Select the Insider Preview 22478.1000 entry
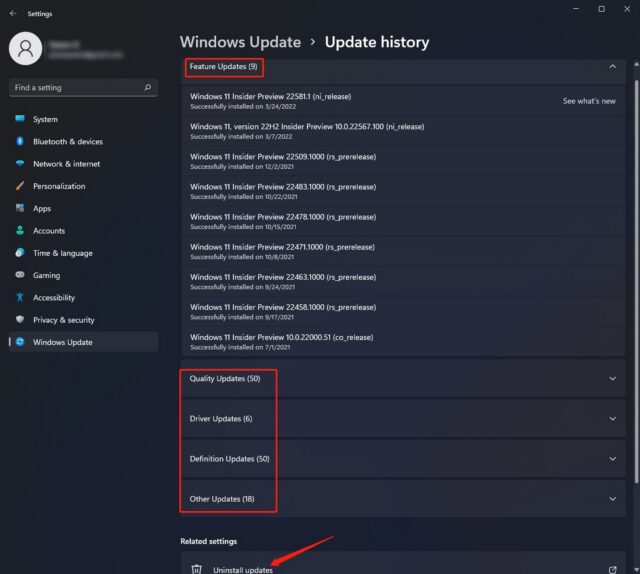This screenshot has width=640, height=574. tap(403, 221)
